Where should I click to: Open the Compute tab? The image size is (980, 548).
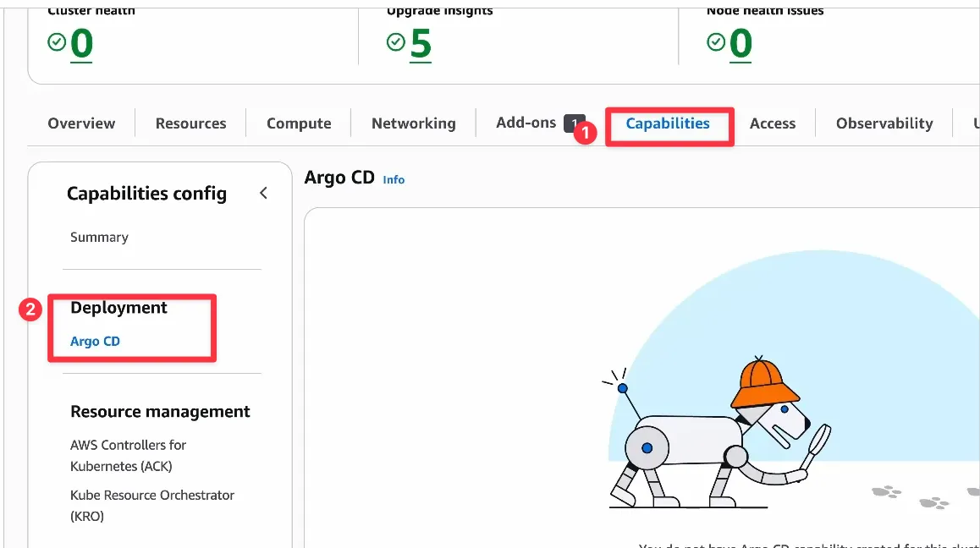299,123
